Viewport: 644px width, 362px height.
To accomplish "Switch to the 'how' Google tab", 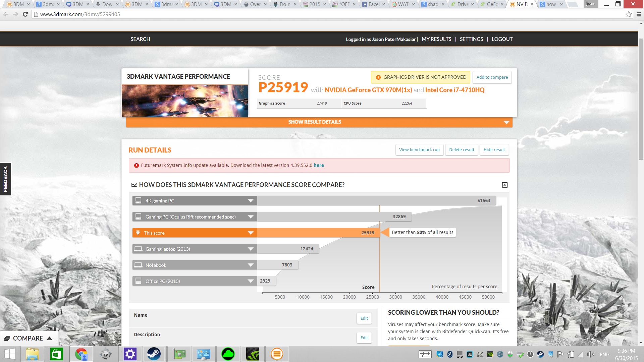I will (550, 4).
